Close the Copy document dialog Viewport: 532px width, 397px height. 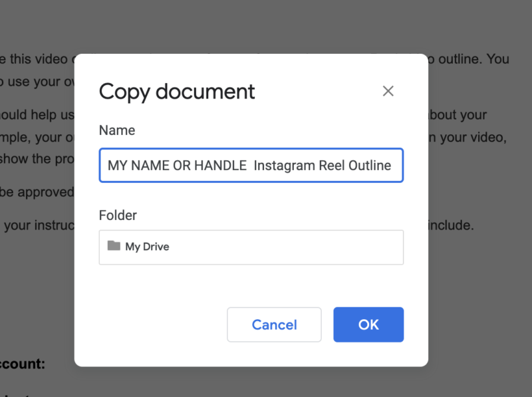pyautogui.click(x=388, y=91)
